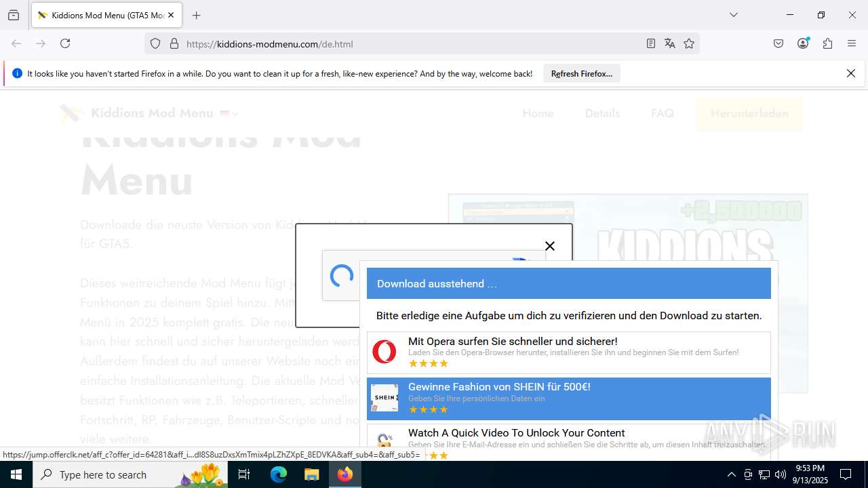Click the Download ausstehend header
The width and height of the screenshot is (868, 488).
click(x=569, y=283)
